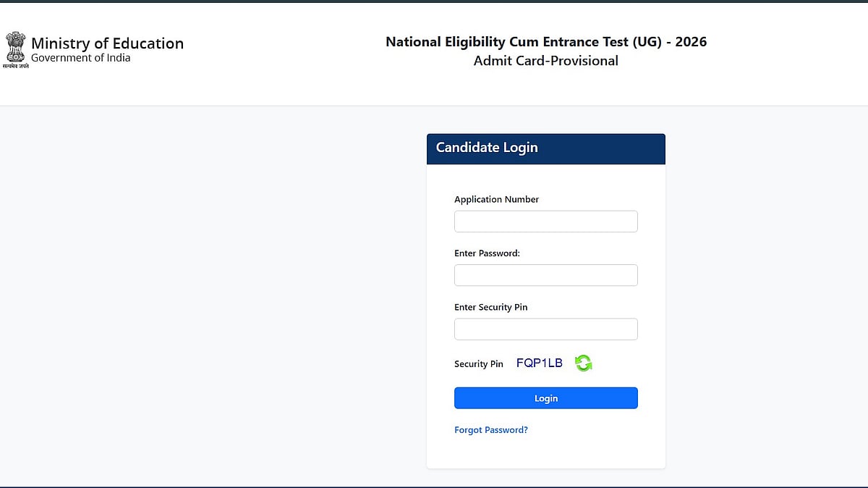The height and width of the screenshot is (488, 868).
Task: Click the Security Pin label beside the captcha
Action: click(478, 364)
